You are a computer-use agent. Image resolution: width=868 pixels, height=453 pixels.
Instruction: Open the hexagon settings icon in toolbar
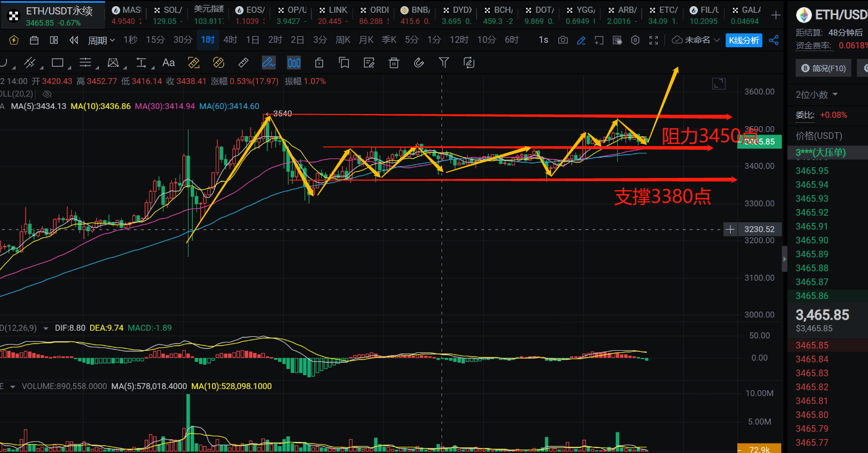click(635, 40)
